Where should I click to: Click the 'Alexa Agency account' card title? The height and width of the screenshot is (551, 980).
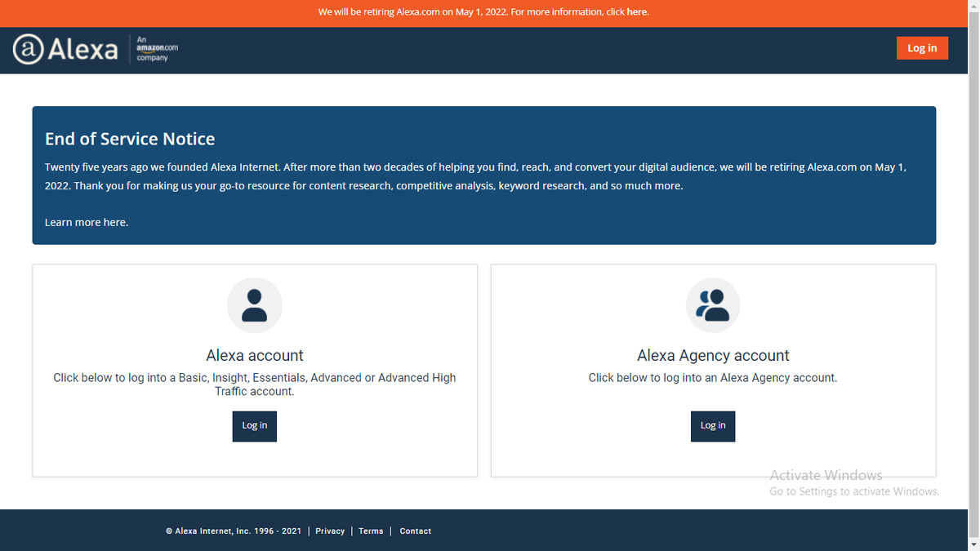coord(713,355)
